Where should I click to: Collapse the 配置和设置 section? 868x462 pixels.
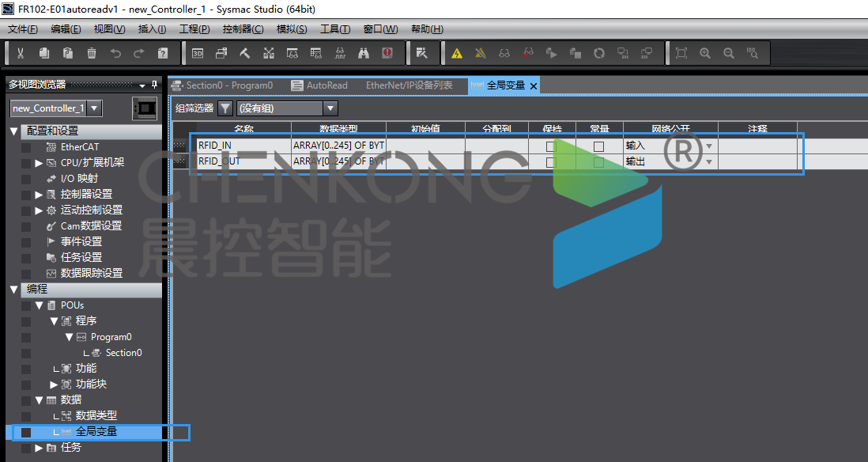tap(14, 131)
